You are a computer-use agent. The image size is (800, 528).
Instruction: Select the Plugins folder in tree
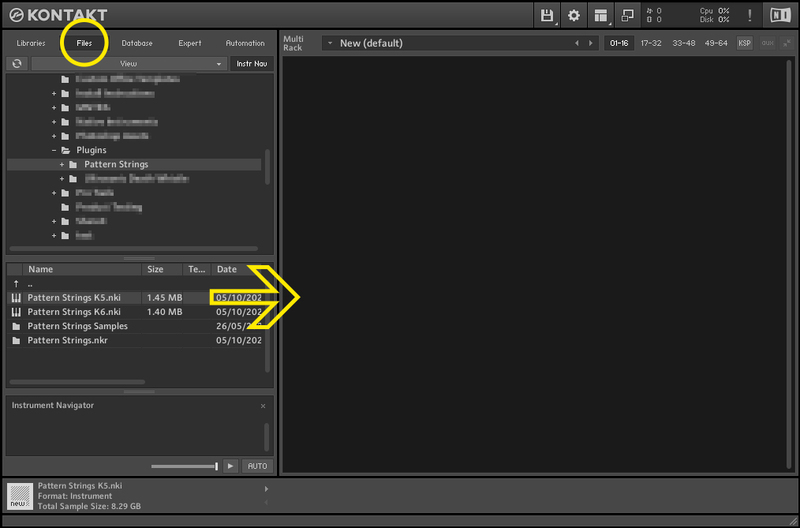pos(91,150)
